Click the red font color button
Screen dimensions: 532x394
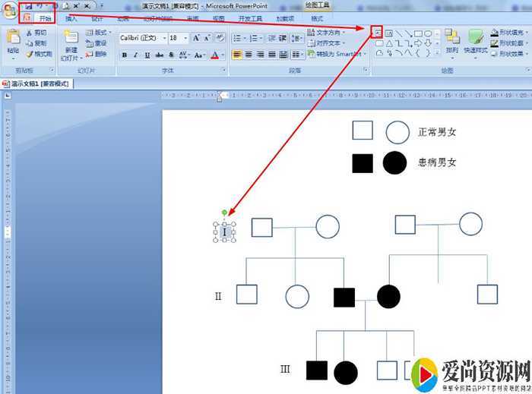214,55
